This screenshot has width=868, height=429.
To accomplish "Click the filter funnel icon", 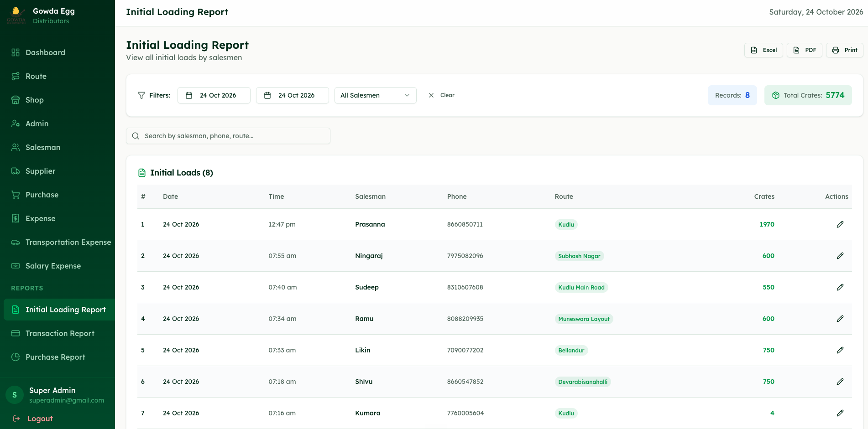I will [141, 95].
